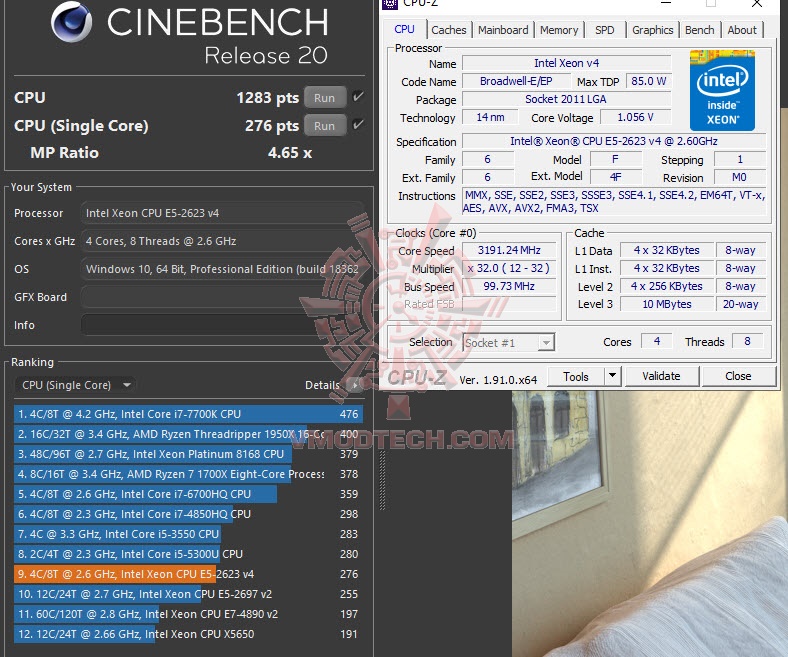
Task: Click the OS field Windows 10 64 Bit
Action: pyautogui.click(x=221, y=269)
